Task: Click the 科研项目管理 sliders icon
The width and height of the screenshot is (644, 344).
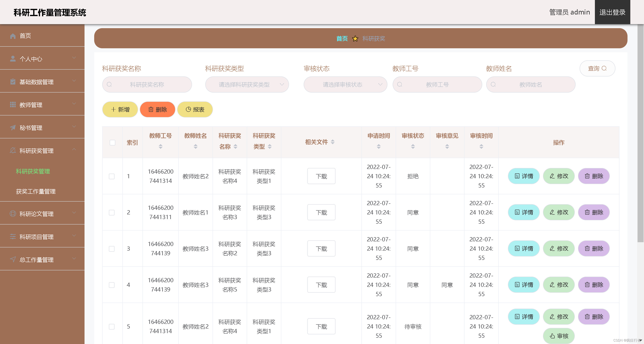Action: coord(13,237)
